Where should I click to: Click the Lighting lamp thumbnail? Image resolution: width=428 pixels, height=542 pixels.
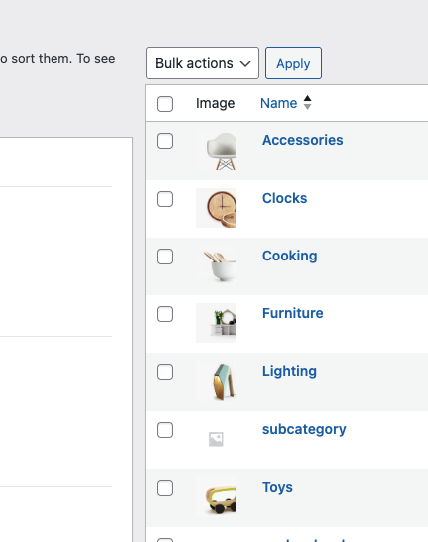216,381
